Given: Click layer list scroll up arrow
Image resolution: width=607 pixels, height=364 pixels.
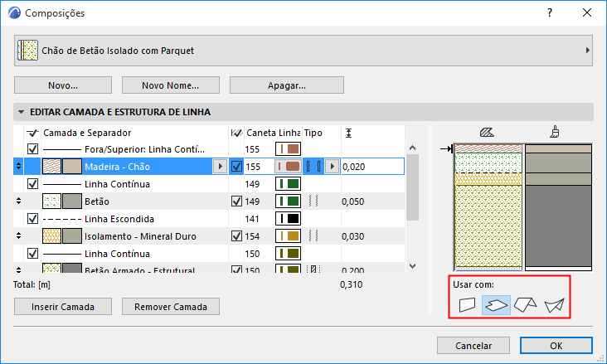Looking at the screenshot, I should (x=413, y=148).
